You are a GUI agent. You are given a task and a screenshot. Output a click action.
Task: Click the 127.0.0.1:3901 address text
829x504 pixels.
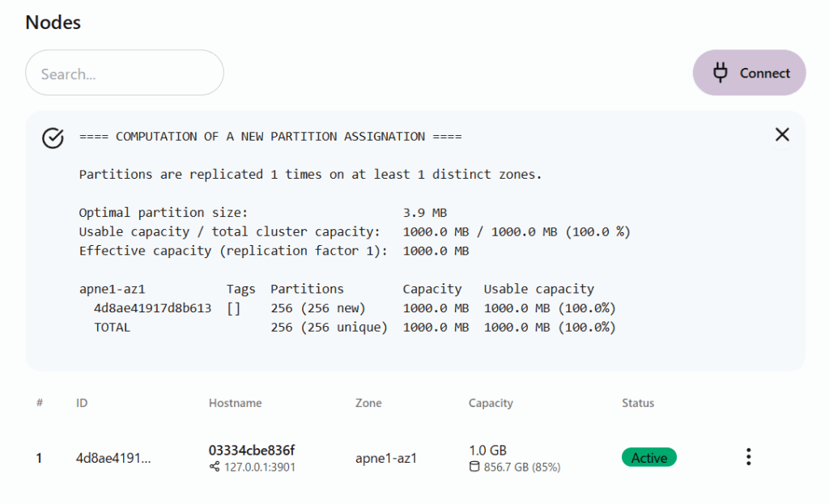point(260,467)
